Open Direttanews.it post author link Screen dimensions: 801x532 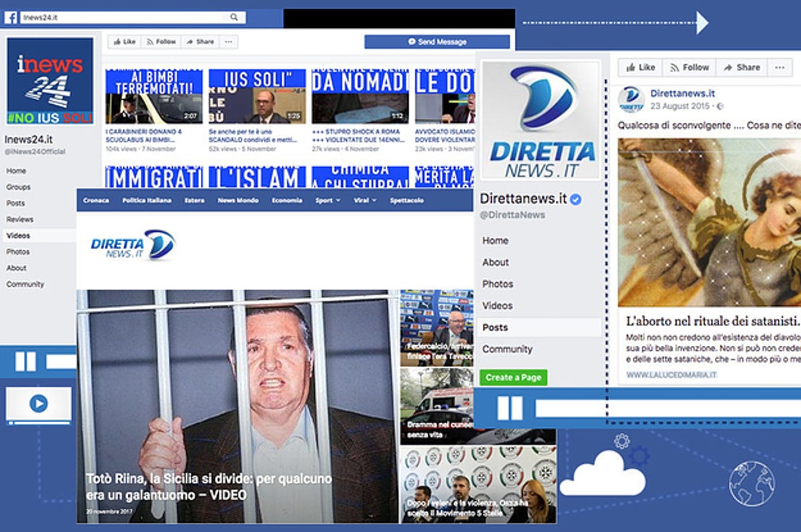click(683, 93)
